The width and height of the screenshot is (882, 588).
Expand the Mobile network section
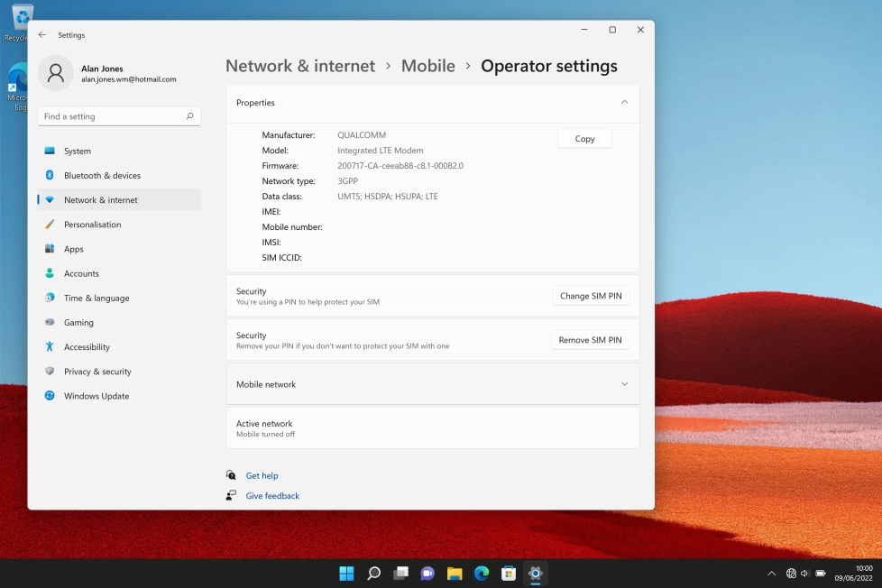coord(624,384)
